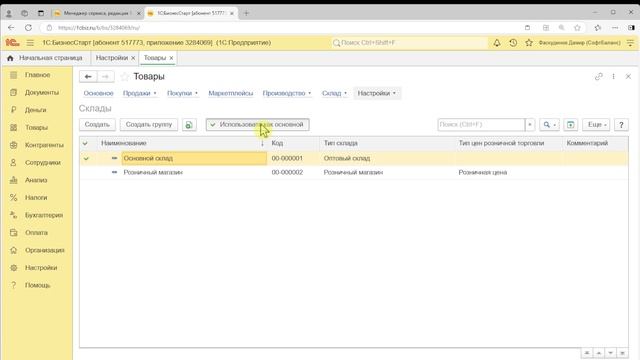Open the Анализ sidebar section

point(37,180)
